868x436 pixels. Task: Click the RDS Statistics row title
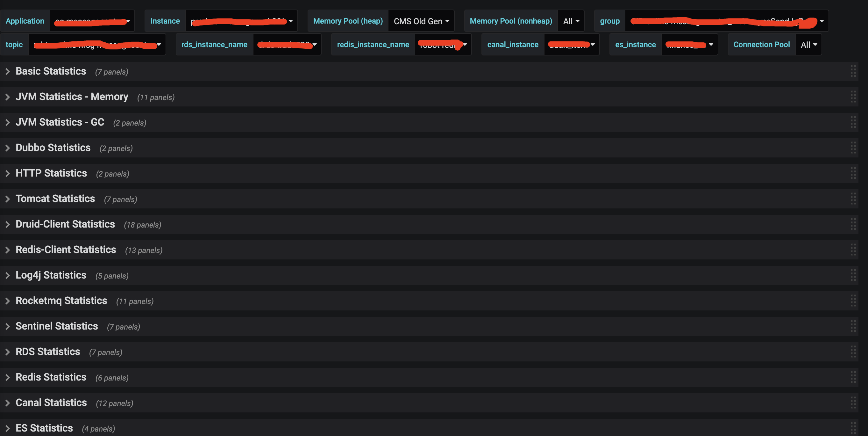click(x=48, y=352)
